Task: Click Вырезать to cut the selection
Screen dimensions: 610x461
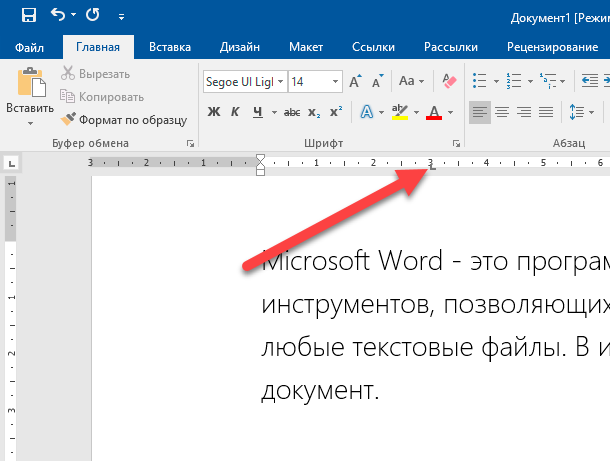Action: 95,74
